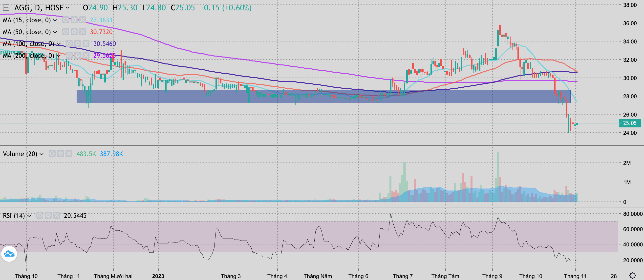Click 38.00 on the price scale
Image resolution: width=644 pixels, height=280 pixels.
pyautogui.click(x=630, y=5)
